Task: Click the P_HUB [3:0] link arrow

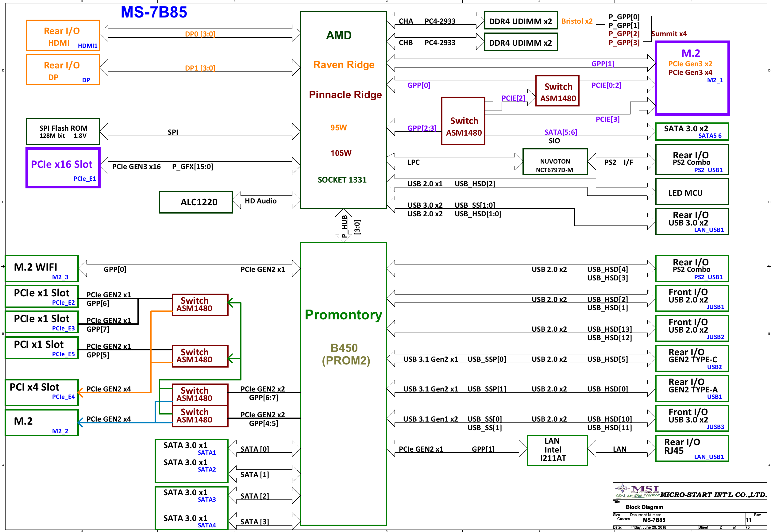Action: 344,226
